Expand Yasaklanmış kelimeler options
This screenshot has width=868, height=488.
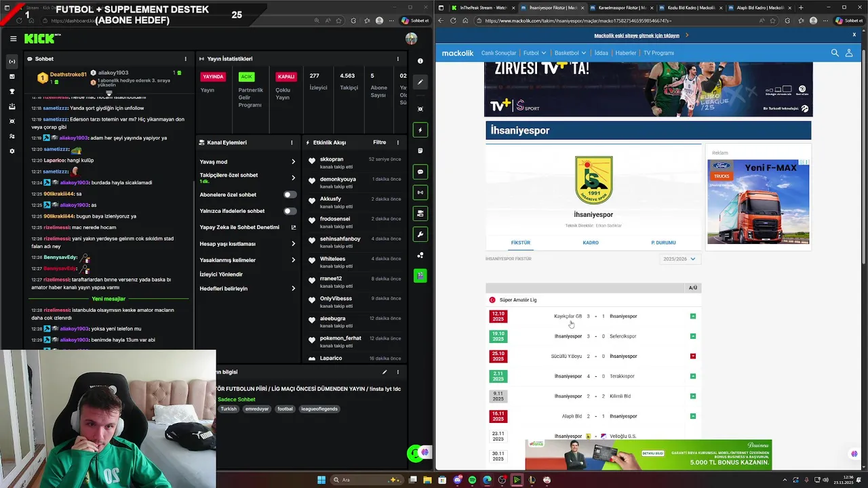click(x=293, y=260)
